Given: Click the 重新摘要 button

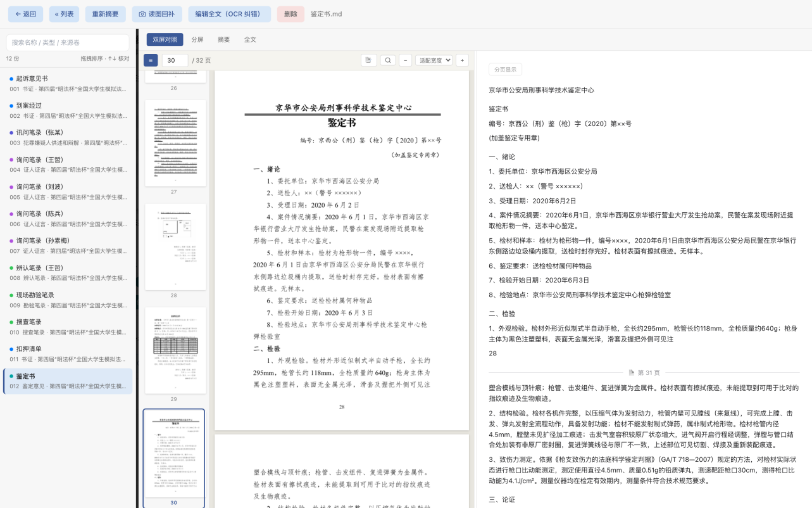Looking at the screenshot, I should coord(105,14).
